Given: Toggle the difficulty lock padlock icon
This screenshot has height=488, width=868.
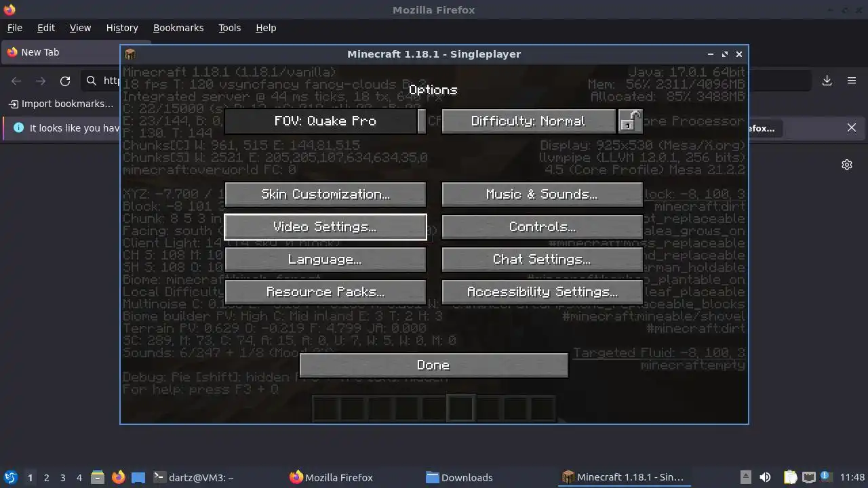Looking at the screenshot, I should click(x=630, y=121).
